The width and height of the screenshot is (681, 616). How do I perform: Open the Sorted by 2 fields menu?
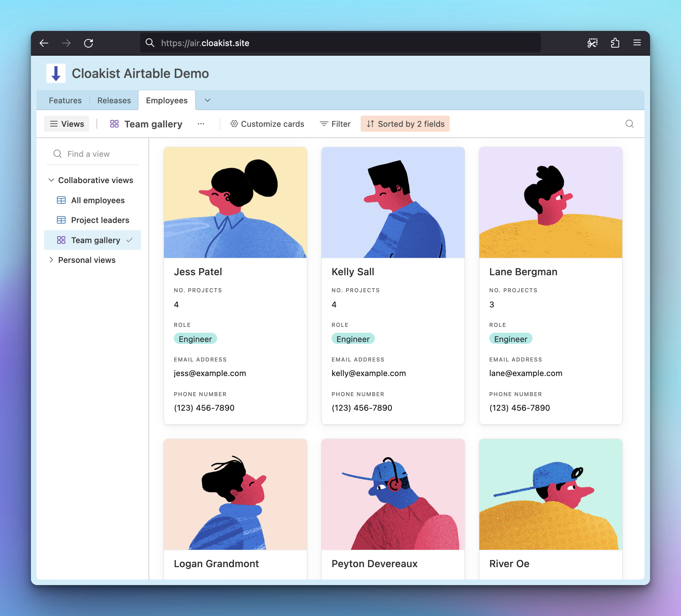[405, 124]
